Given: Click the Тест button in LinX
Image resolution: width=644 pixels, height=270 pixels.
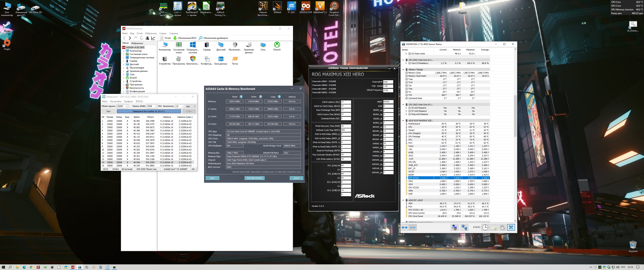Looking at the screenshot, I should (108, 111).
